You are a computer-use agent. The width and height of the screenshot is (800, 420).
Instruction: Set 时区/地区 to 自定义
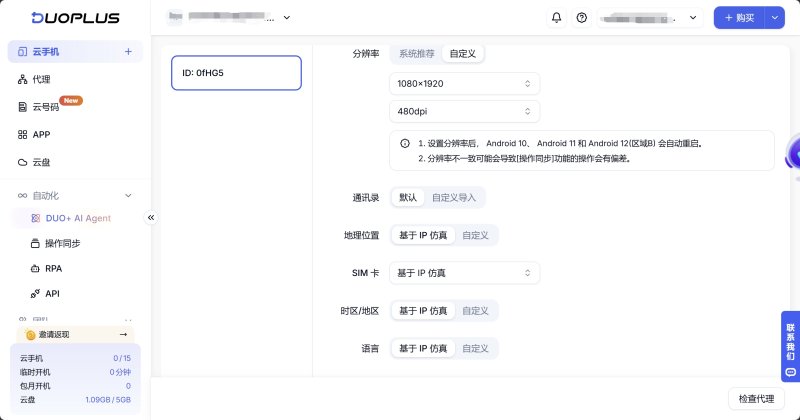pos(475,311)
